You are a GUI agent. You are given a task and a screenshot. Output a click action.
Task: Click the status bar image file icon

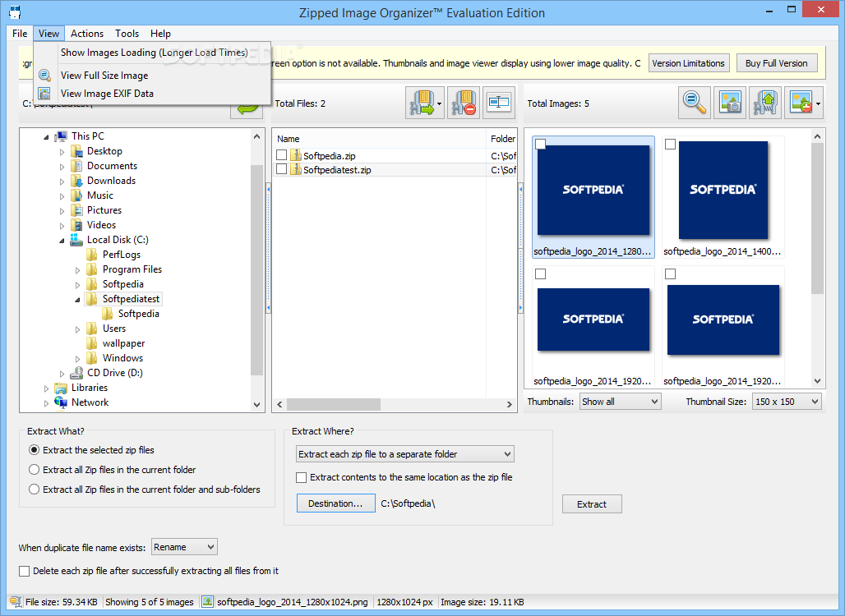pos(207,602)
